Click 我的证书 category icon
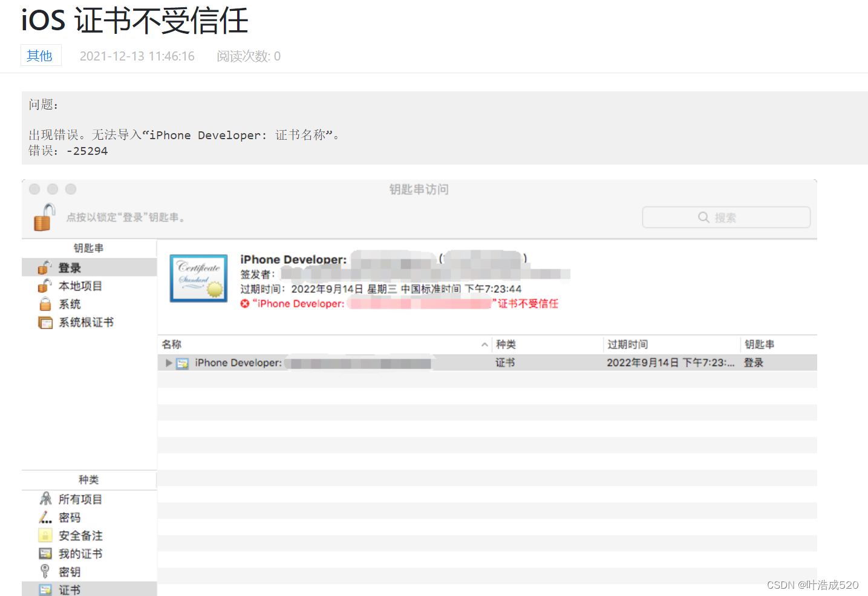The image size is (868, 596). tap(45, 554)
